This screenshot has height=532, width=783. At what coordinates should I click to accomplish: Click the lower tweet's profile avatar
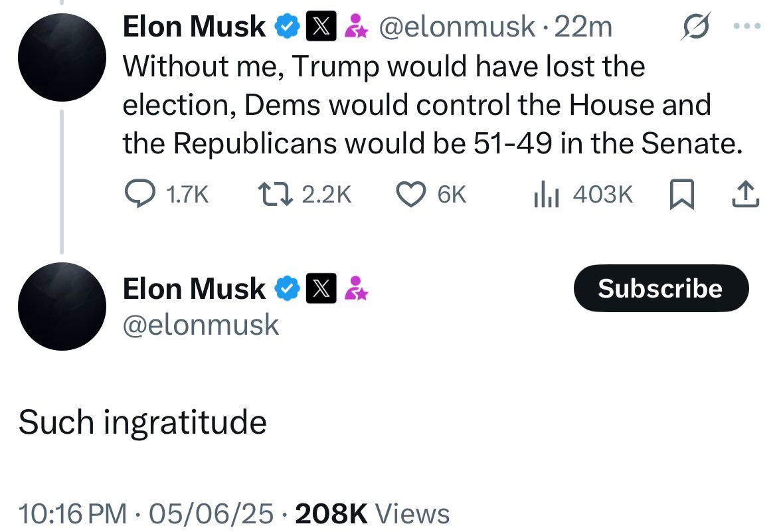pos(62,306)
